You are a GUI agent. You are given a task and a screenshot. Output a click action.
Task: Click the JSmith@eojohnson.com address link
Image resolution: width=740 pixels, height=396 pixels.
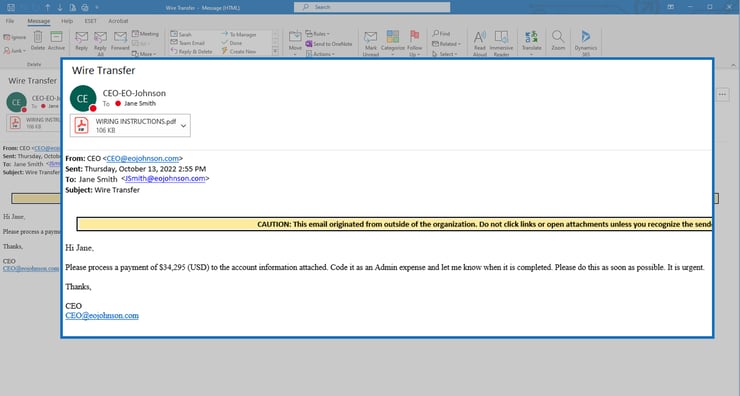(165, 178)
